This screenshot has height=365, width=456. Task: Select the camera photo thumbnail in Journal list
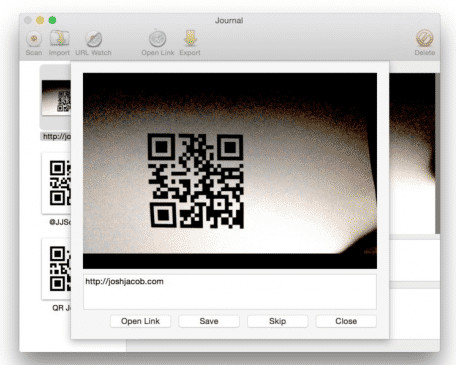(56, 98)
